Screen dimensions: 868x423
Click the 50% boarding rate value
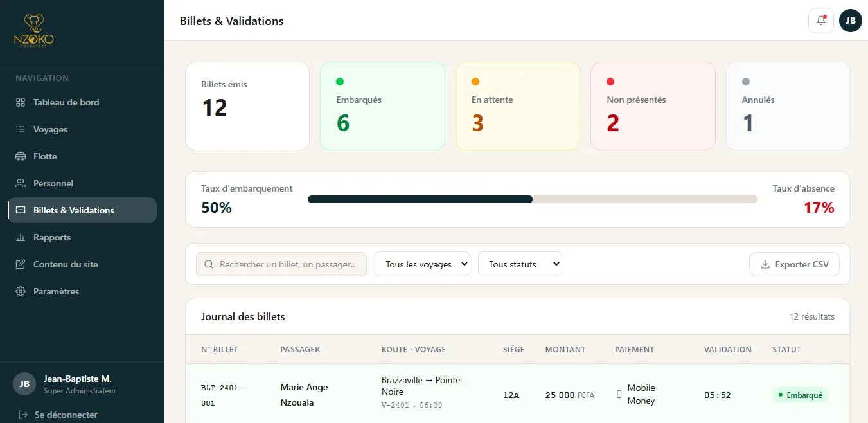(217, 208)
